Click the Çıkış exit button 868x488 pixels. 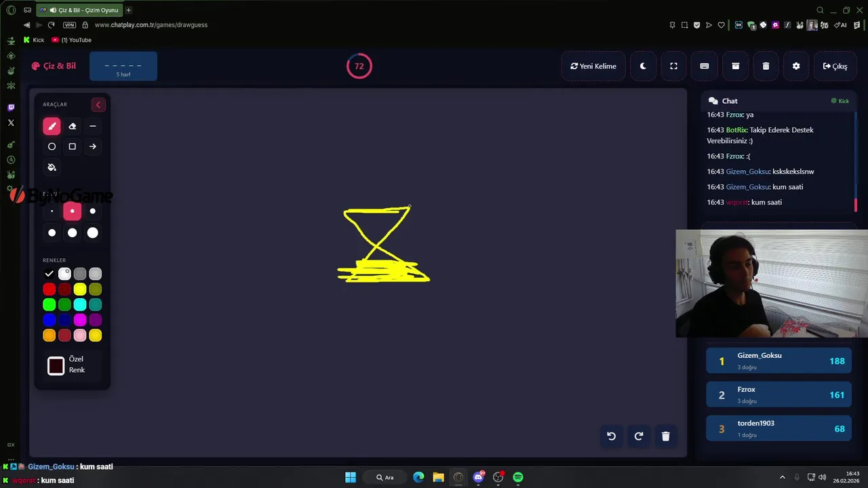point(835,66)
